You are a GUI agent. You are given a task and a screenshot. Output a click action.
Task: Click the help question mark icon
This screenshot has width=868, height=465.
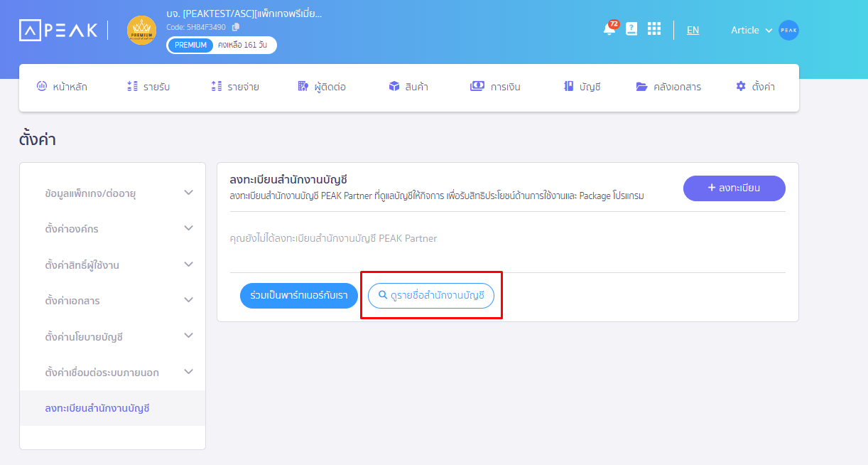pos(631,29)
